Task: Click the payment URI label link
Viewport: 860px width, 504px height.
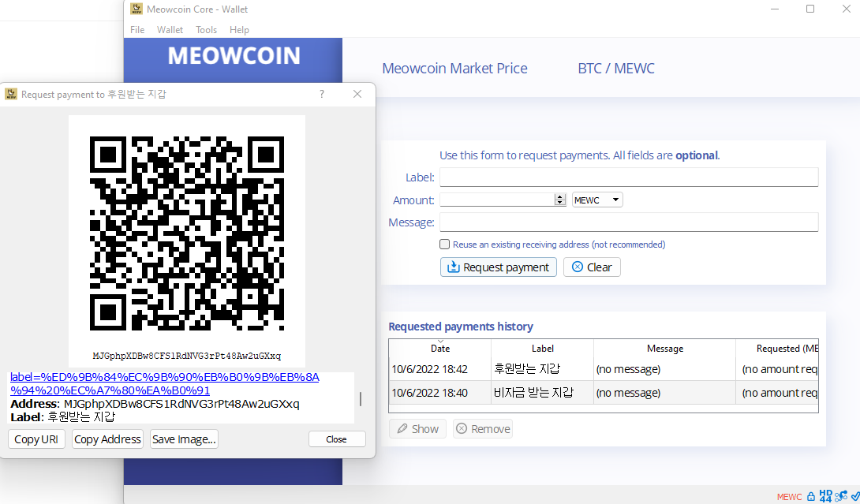Action: click(165, 384)
